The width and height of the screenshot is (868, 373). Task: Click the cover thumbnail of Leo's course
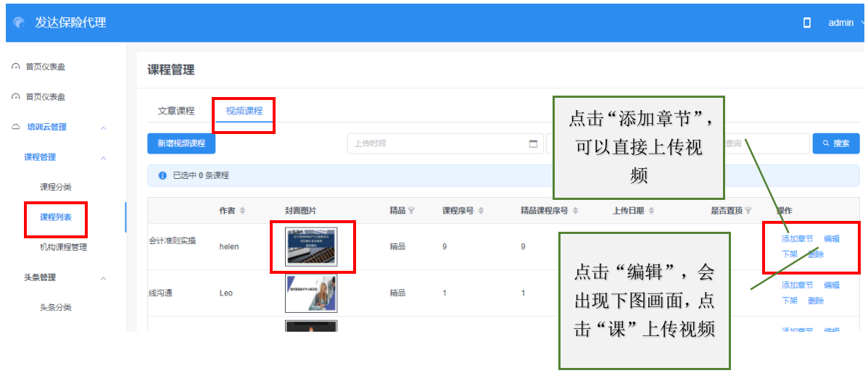pyautogui.click(x=311, y=293)
